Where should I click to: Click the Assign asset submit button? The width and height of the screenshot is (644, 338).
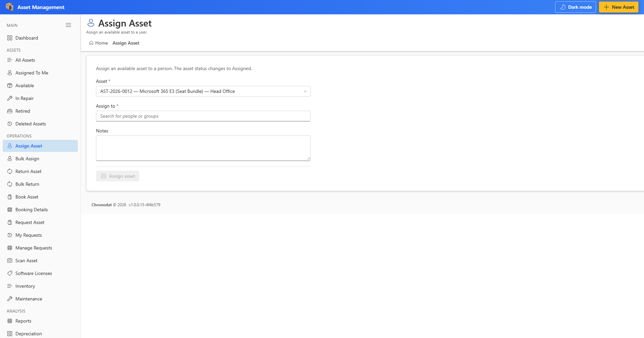coord(117,176)
